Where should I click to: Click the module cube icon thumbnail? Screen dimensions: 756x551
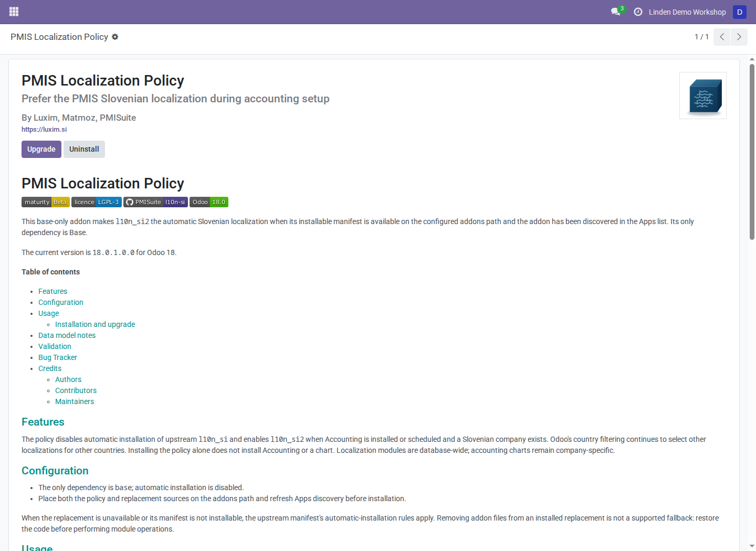(703, 96)
